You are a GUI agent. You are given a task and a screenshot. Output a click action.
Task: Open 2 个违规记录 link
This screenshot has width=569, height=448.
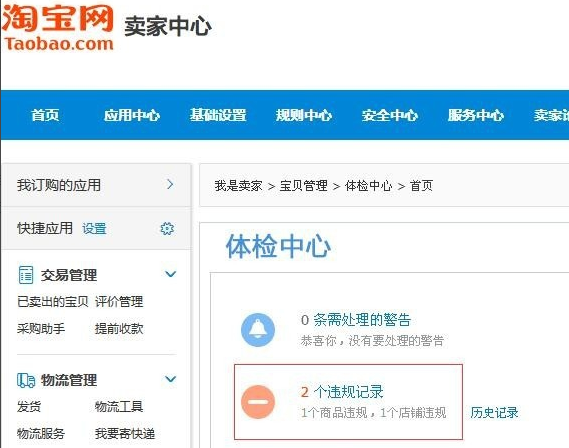[342, 392]
